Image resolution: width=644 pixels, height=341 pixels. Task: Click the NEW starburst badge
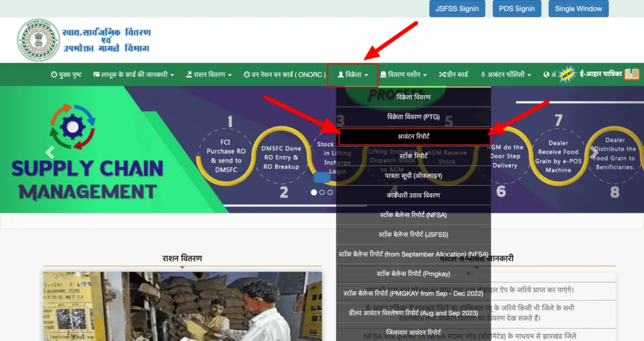pyautogui.click(x=567, y=74)
